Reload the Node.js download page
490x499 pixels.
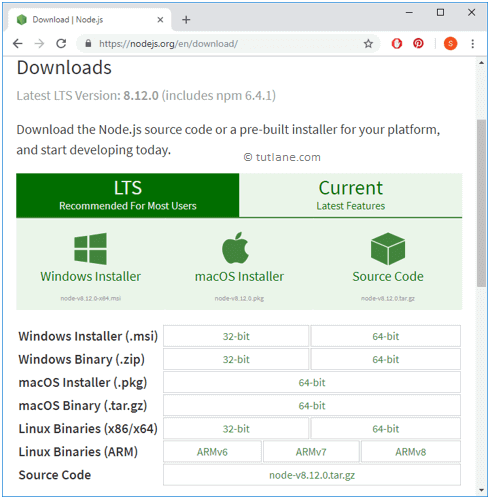point(61,44)
